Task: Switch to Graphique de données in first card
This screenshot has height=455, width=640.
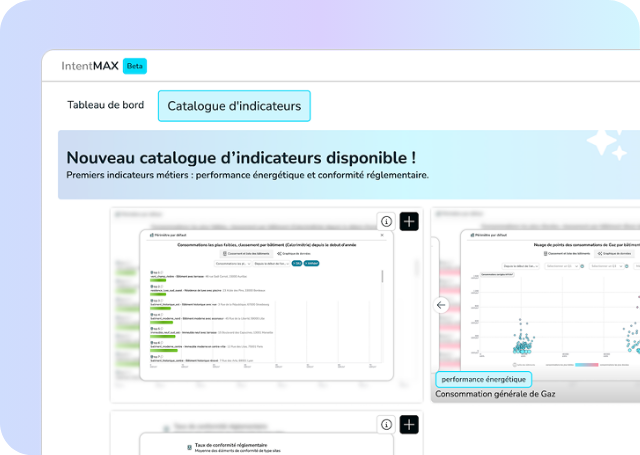Action: [292, 253]
